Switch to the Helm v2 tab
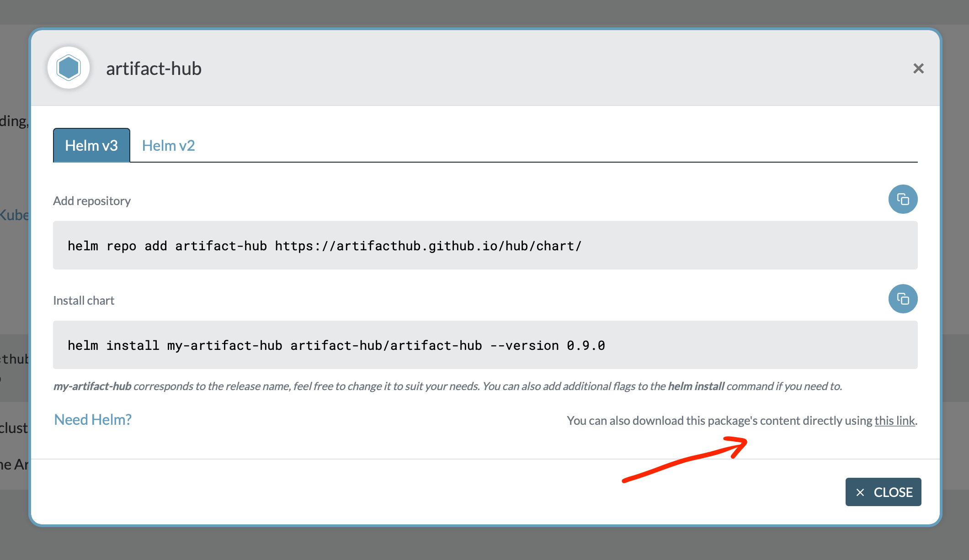This screenshot has width=969, height=560. click(168, 146)
